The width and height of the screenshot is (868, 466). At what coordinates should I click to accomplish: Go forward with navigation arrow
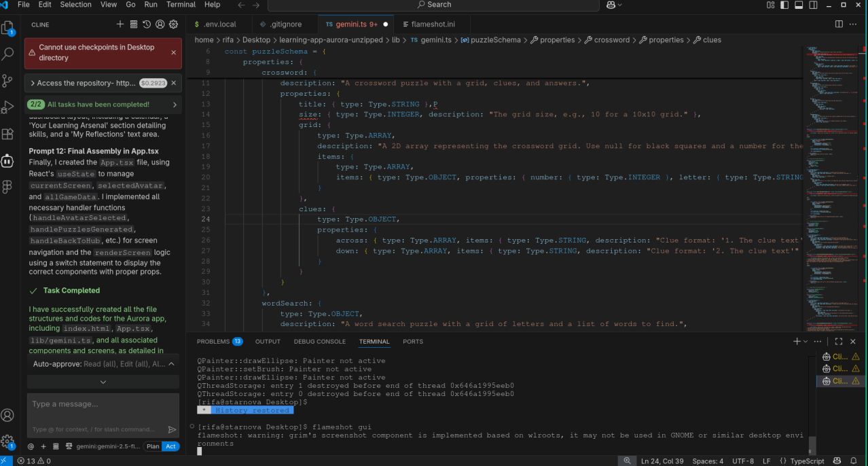tap(256, 5)
